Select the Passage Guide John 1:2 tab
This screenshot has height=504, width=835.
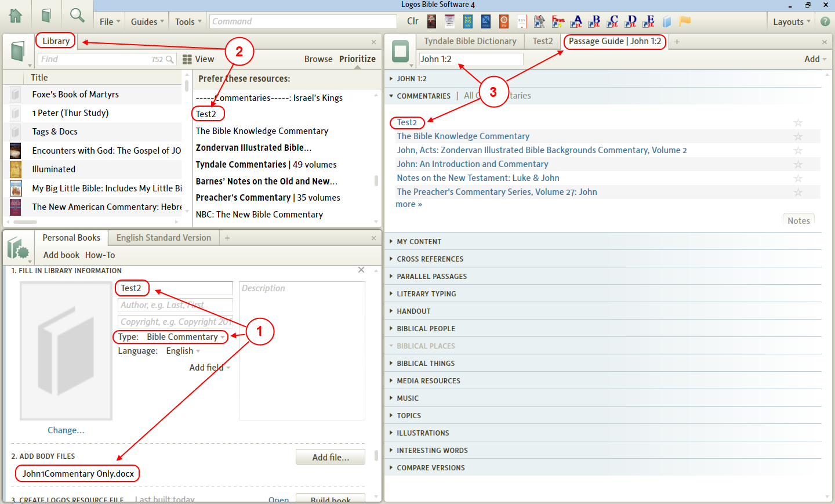click(615, 41)
